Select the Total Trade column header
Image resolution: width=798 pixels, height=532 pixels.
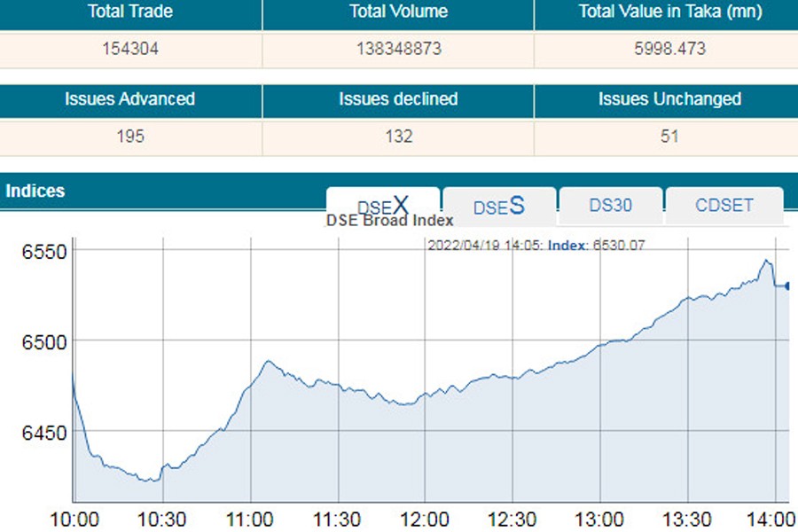pos(129,12)
